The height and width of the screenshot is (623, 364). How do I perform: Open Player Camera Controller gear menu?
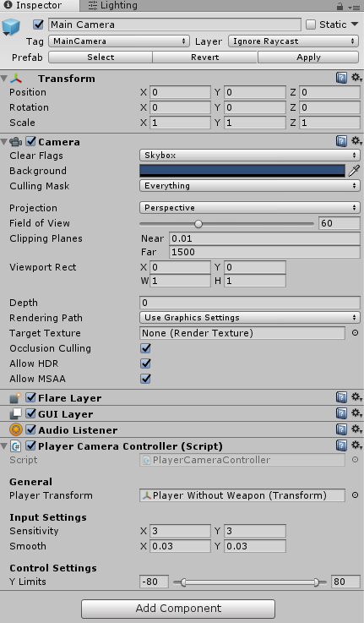tap(356, 445)
